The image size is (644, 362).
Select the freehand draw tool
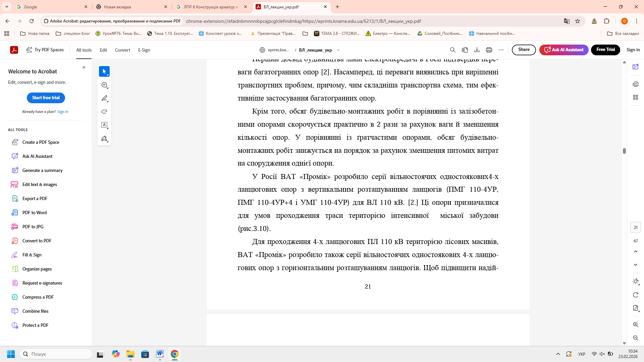tap(104, 112)
